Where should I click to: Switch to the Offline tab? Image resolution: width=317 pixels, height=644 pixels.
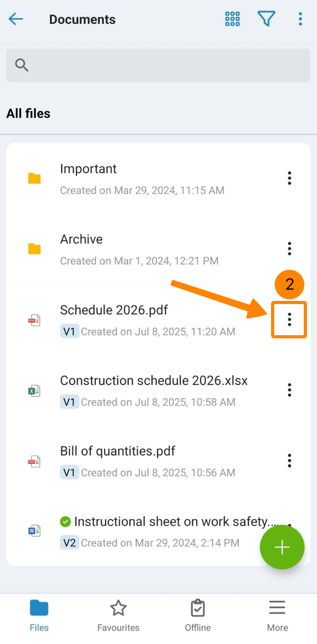point(198,615)
